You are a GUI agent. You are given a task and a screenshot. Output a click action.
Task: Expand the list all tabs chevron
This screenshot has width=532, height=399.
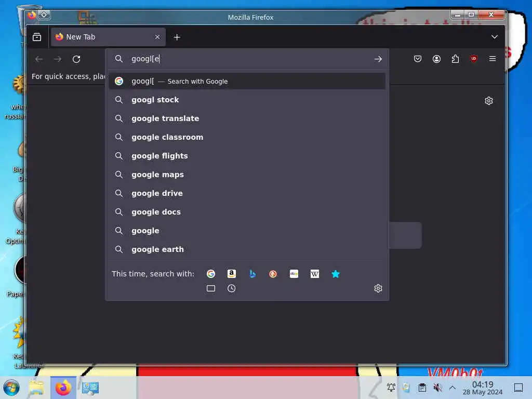pyautogui.click(x=495, y=37)
